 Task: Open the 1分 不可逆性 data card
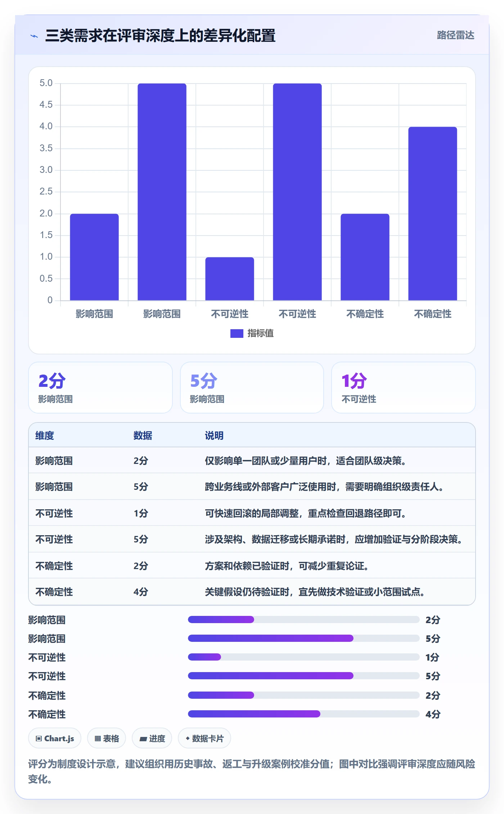(x=404, y=388)
